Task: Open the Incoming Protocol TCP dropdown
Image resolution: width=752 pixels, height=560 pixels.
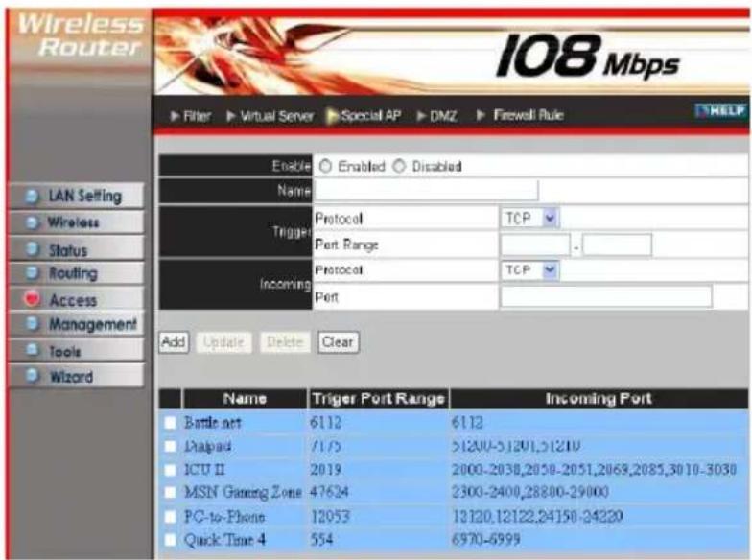Action: pos(529,270)
